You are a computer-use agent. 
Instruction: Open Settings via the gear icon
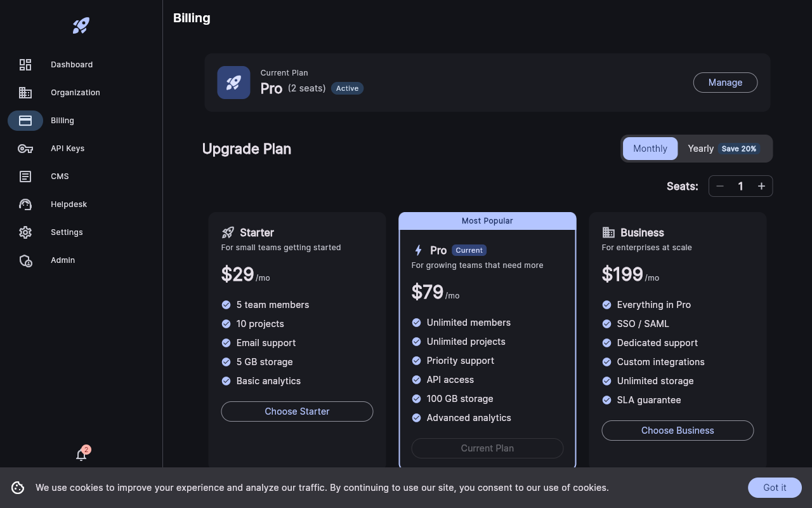(25, 232)
